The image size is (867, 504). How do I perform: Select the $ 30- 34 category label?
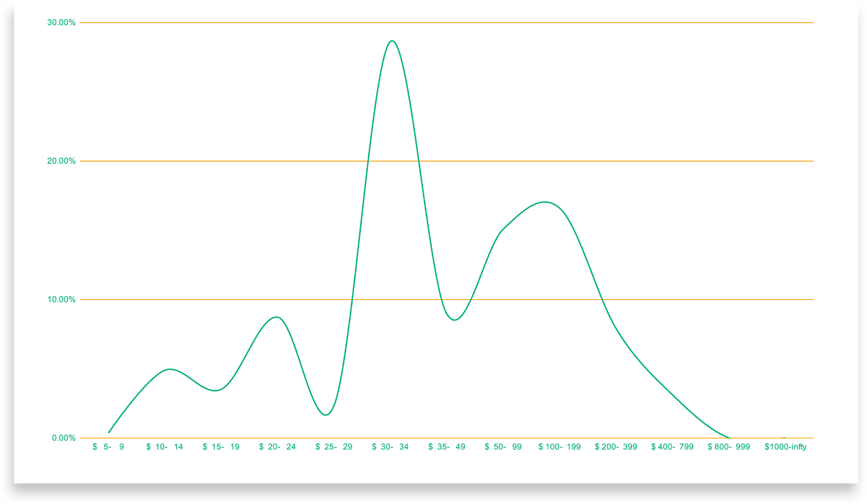point(390,447)
